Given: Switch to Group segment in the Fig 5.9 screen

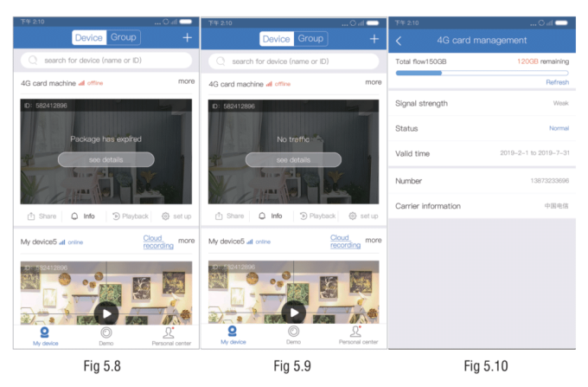Looking at the screenshot, I should 310,38.
